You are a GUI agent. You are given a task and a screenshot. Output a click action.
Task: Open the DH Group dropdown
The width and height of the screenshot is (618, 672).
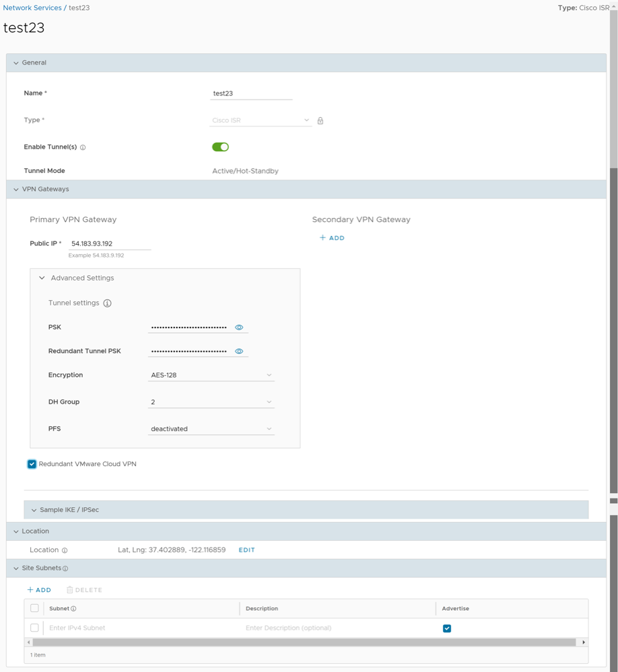211,402
